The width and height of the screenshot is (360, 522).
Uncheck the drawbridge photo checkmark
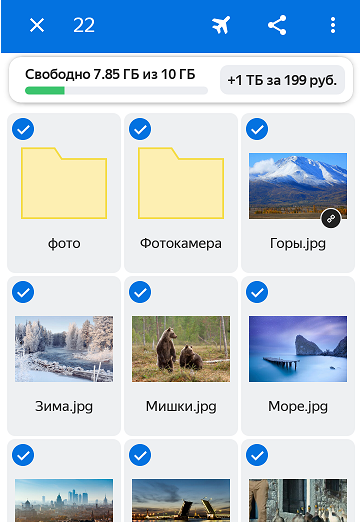click(x=140, y=455)
